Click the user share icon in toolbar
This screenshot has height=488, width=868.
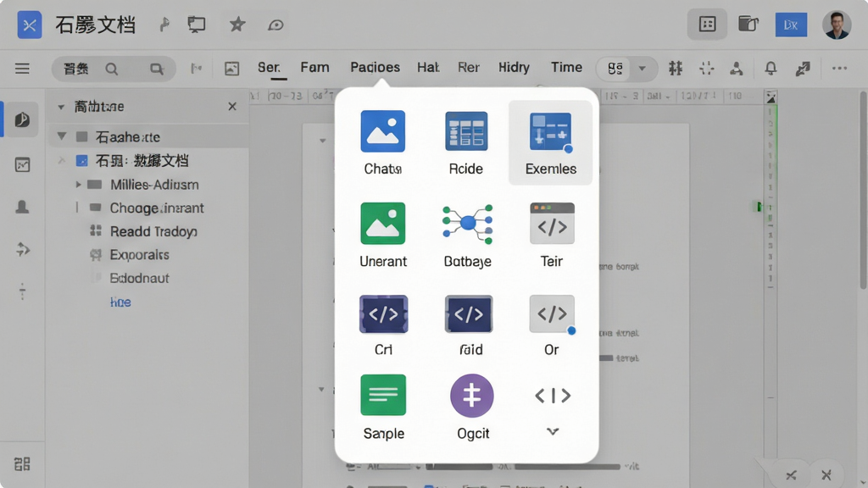pos(737,69)
